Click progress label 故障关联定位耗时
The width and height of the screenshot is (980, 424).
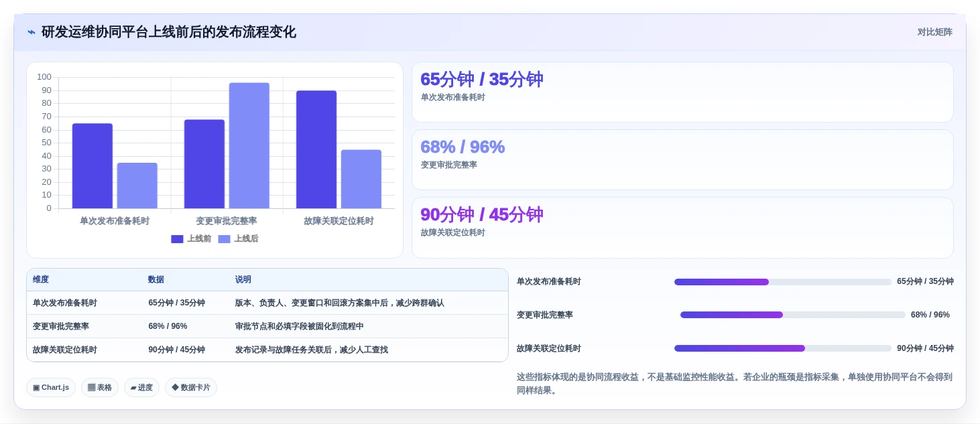click(x=549, y=348)
